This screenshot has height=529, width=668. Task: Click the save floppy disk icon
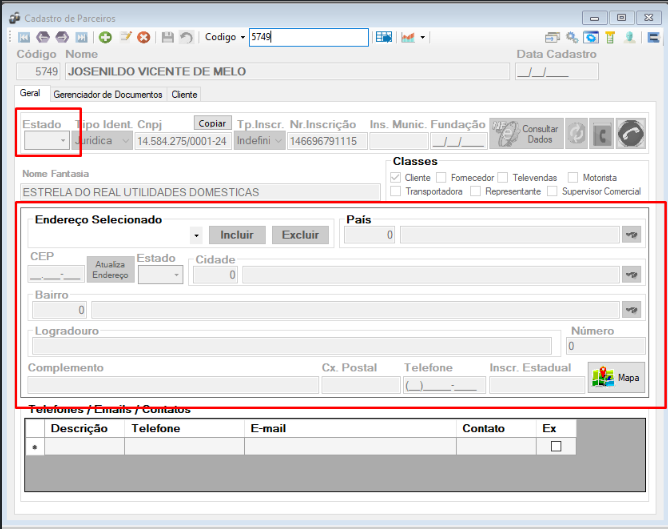(x=167, y=37)
